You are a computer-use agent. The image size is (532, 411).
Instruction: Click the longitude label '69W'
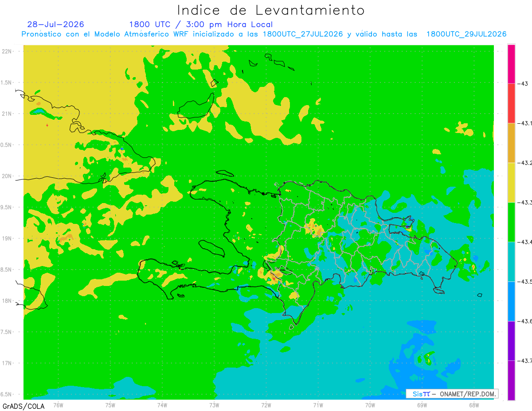pyautogui.click(x=422, y=405)
